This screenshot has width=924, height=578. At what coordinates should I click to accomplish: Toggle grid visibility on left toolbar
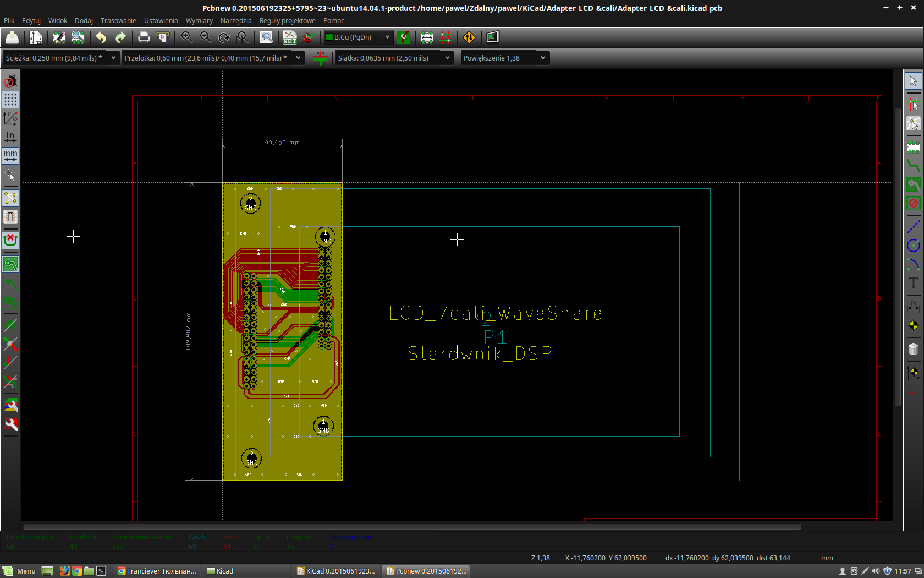coord(10,100)
